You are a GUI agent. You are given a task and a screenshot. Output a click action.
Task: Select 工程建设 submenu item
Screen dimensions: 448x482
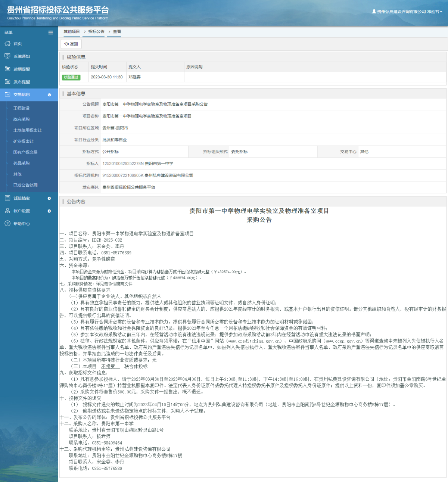[21, 108]
